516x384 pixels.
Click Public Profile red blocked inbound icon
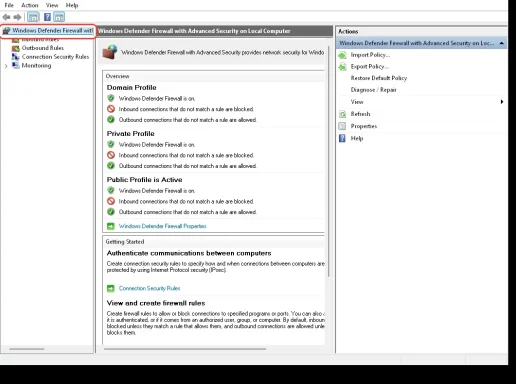tap(111, 201)
